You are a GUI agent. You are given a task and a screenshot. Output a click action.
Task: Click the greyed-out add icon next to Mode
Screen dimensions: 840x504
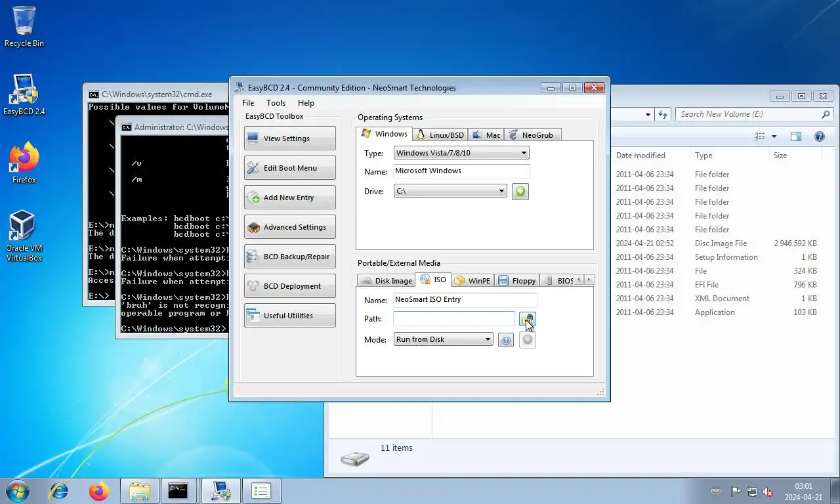coord(527,339)
